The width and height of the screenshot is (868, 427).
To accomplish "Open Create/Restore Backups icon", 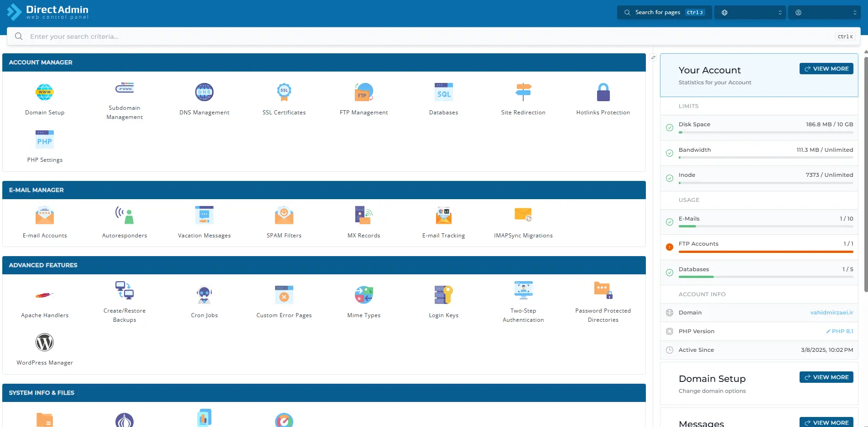I will pos(125,290).
